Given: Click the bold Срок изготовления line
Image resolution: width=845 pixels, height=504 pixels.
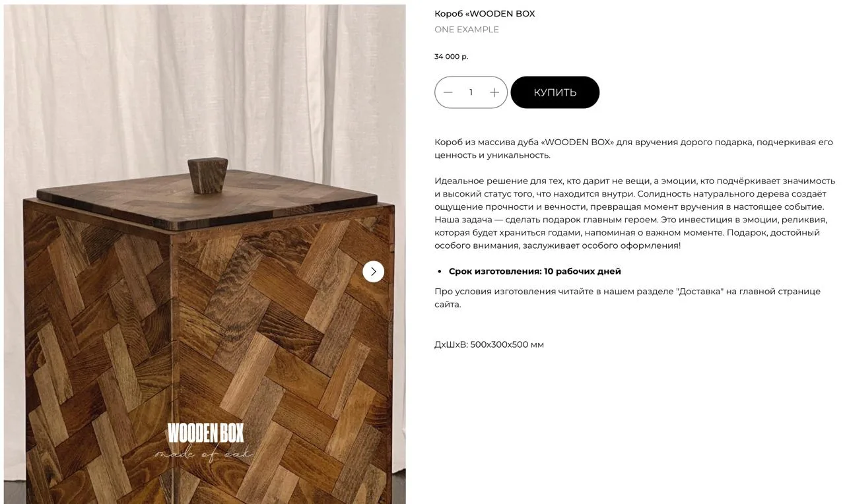Looking at the screenshot, I should click(535, 271).
